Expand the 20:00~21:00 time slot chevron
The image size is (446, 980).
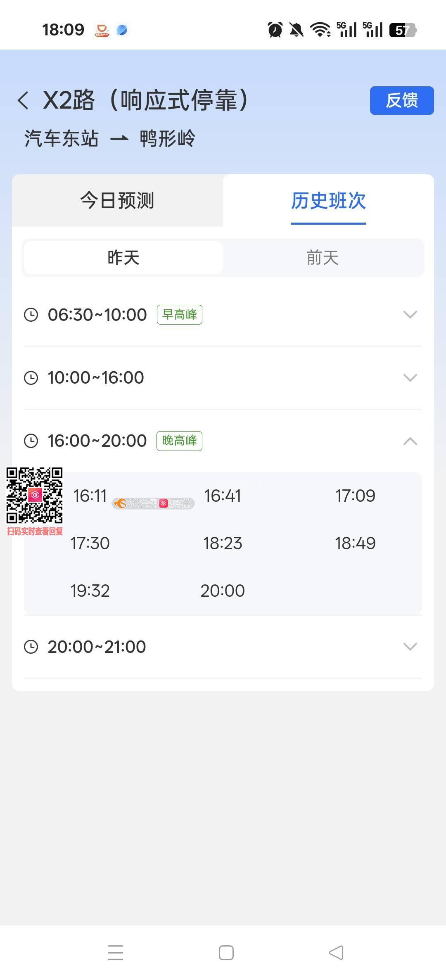[x=410, y=646]
